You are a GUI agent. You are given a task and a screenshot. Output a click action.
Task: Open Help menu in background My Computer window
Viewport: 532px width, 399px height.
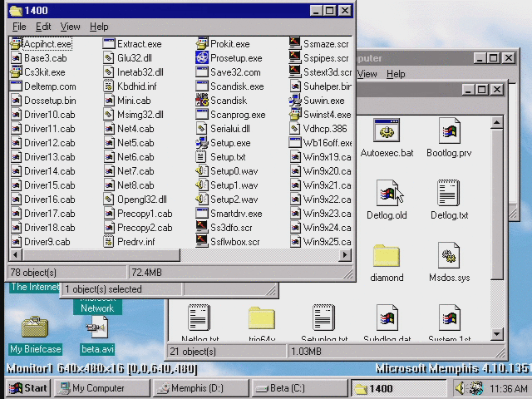[x=396, y=74]
